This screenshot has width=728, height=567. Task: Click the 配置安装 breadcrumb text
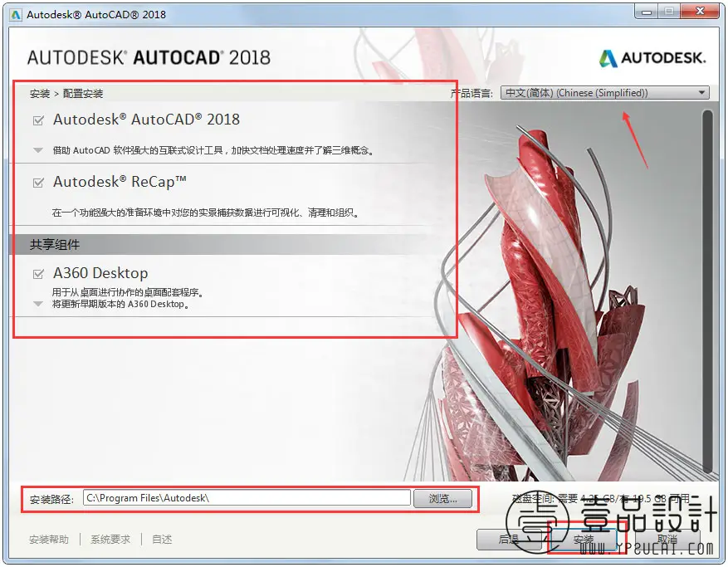click(x=83, y=94)
